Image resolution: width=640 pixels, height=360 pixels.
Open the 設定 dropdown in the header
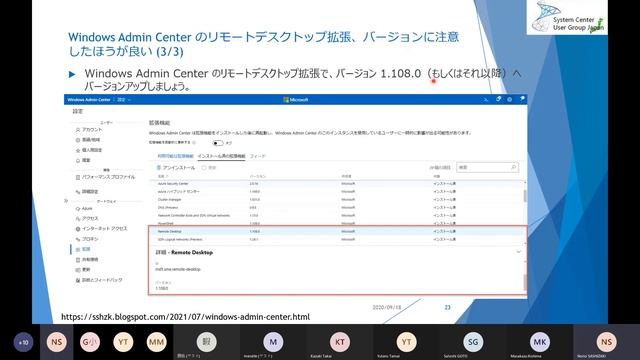click(x=124, y=100)
